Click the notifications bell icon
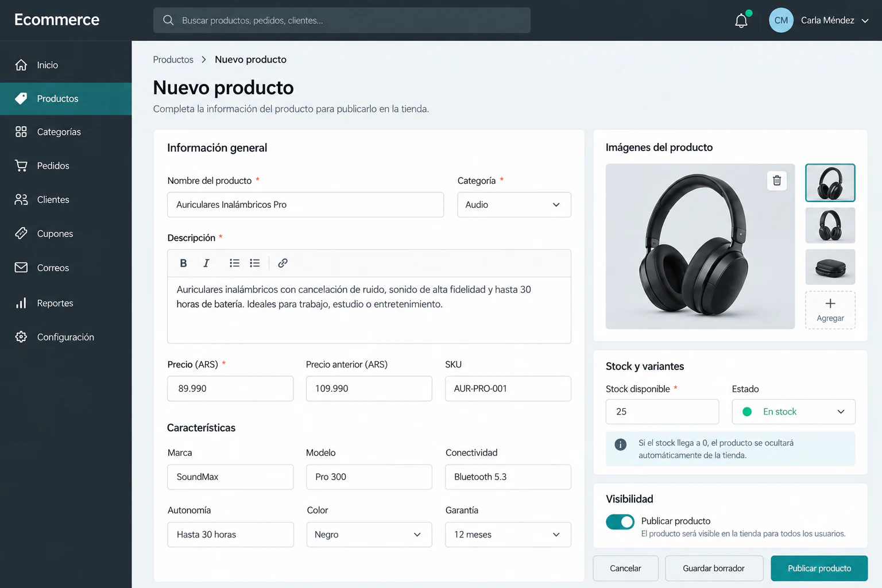The height and width of the screenshot is (588, 882). 741,21
